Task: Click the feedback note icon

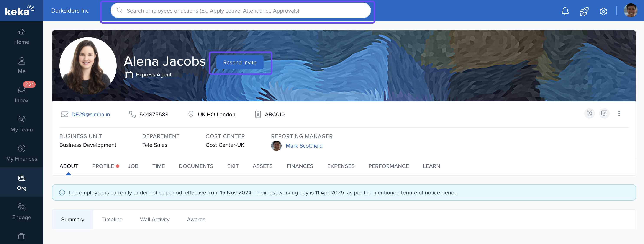Action: coord(604,114)
